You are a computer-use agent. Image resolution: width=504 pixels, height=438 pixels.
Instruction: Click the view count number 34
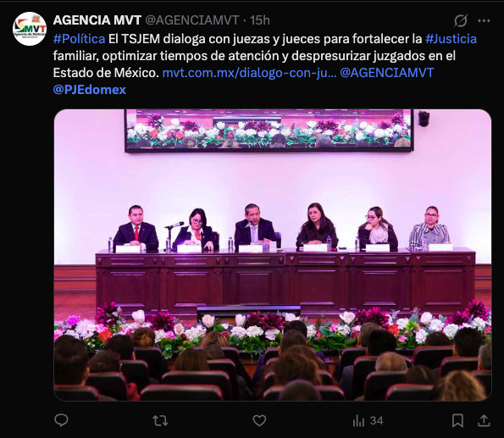point(376,421)
